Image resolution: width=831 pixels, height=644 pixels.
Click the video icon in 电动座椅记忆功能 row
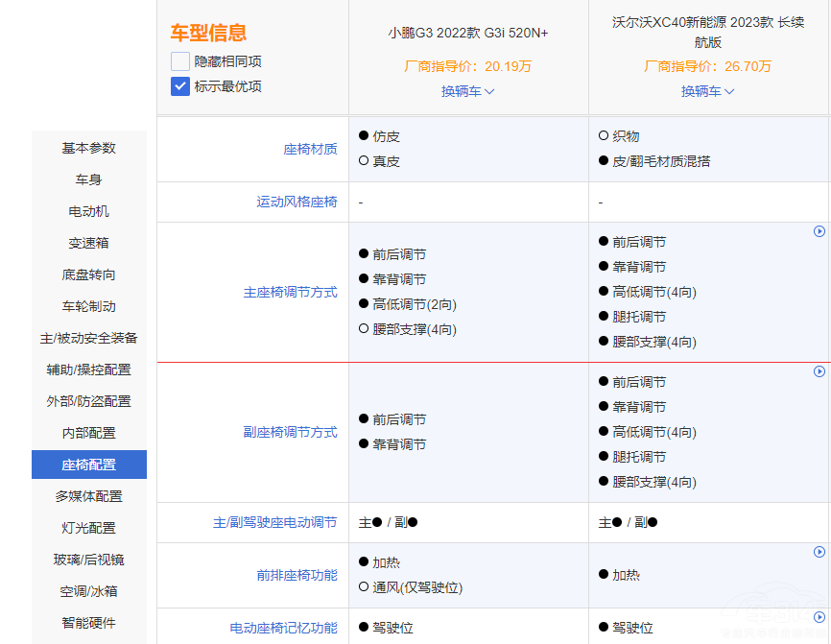[819, 617]
